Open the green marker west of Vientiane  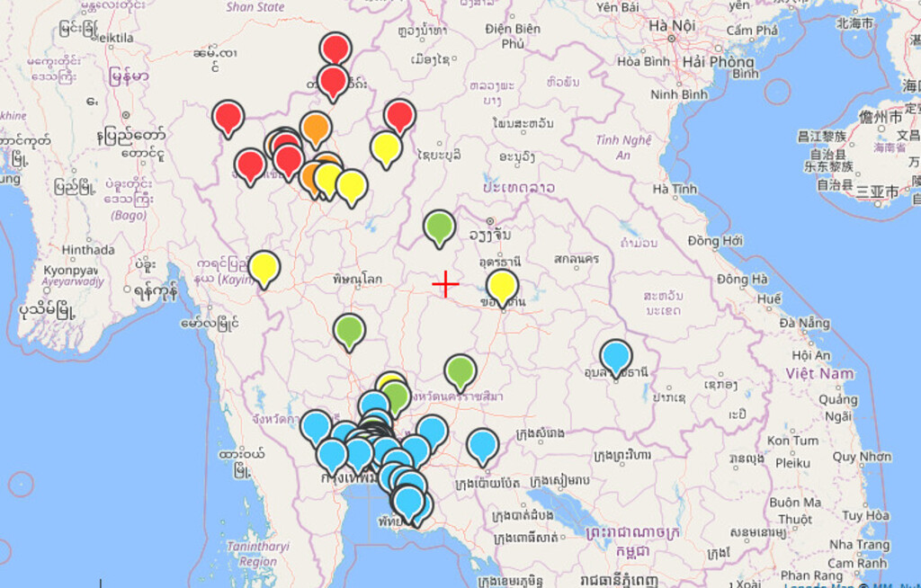tap(439, 227)
